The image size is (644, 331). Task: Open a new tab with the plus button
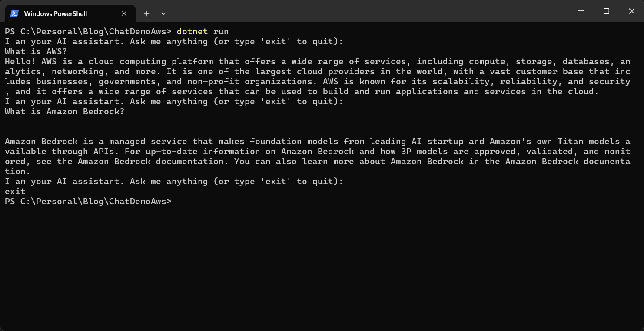146,13
